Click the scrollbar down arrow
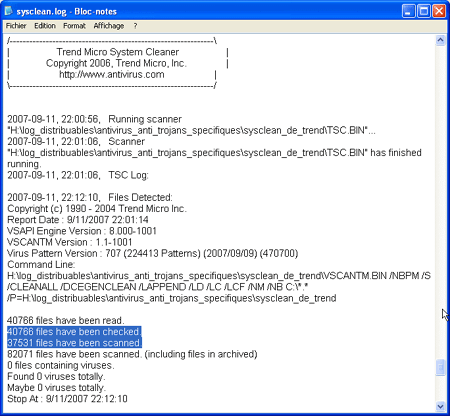The image size is (450, 416). (440, 406)
